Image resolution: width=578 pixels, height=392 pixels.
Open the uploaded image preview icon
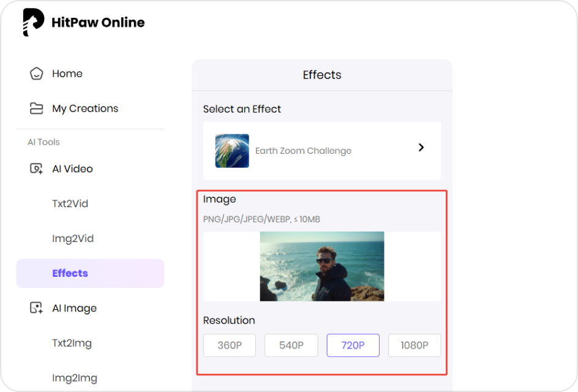321,267
